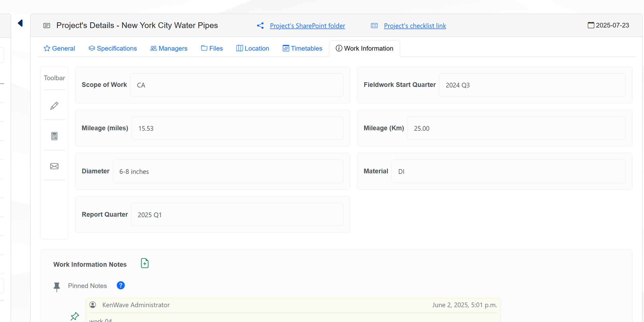Click the Scope of Work field
Image resolution: width=644 pixels, height=322 pixels.
(237, 85)
